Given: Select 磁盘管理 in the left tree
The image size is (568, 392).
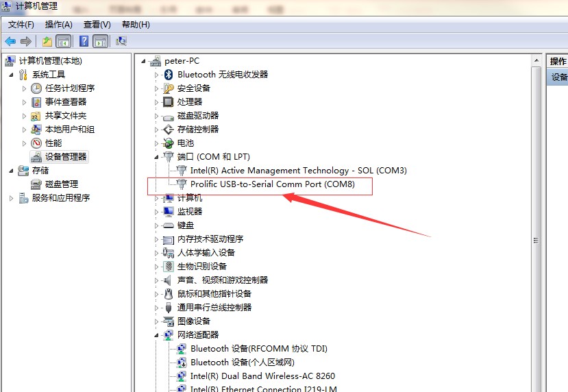Looking at the screenshot, I should [62, 184].
